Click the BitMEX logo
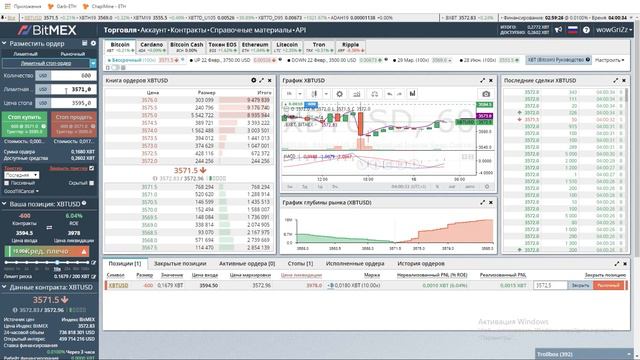This screenshot has width=640, height=360. click(47, 30)
